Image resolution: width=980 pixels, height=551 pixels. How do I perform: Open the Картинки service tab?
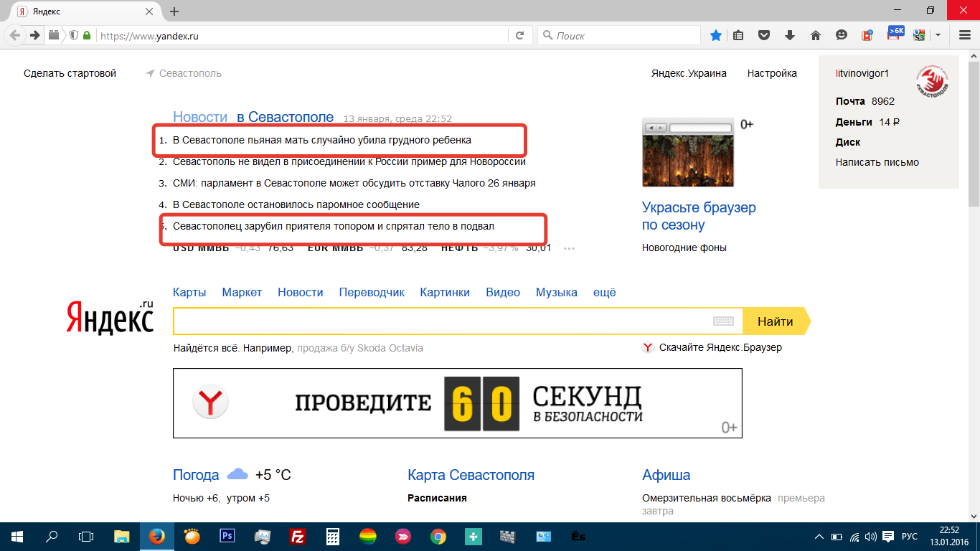[445, 292]
